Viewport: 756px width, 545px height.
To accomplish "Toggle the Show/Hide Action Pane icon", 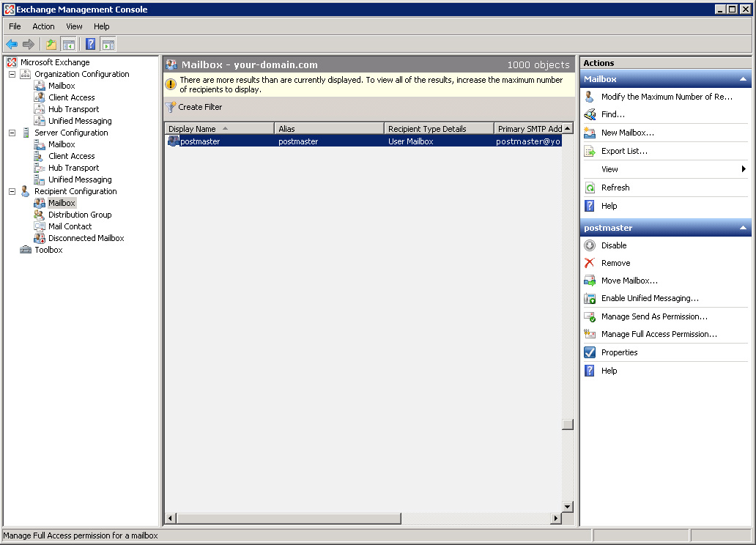I will tap(108, 45).
